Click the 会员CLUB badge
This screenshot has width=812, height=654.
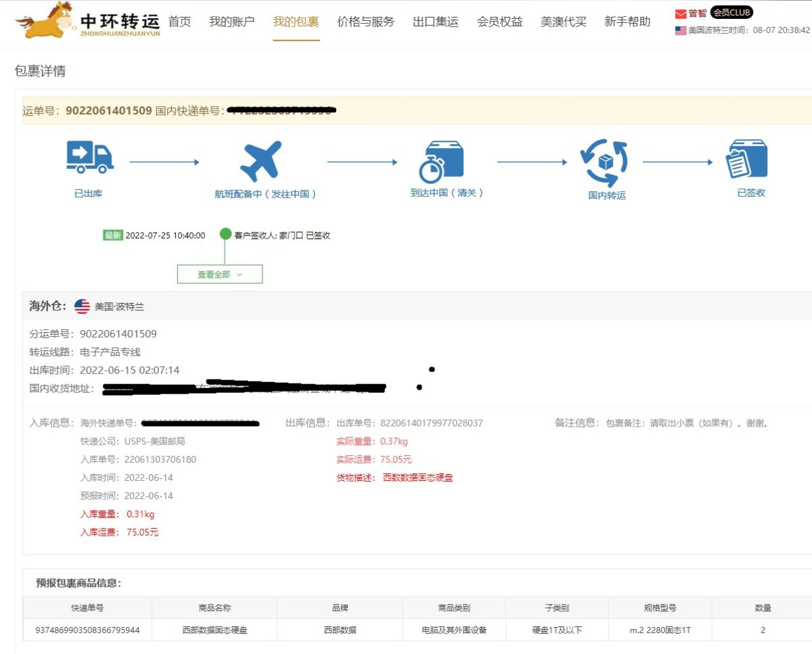click(731, 12)
